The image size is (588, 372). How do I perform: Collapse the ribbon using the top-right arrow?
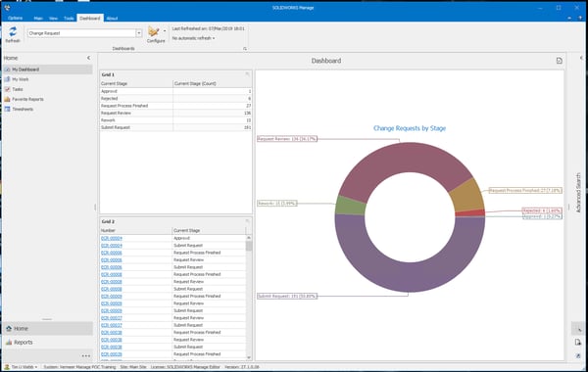pyautogui.click(x=569, y=18)
